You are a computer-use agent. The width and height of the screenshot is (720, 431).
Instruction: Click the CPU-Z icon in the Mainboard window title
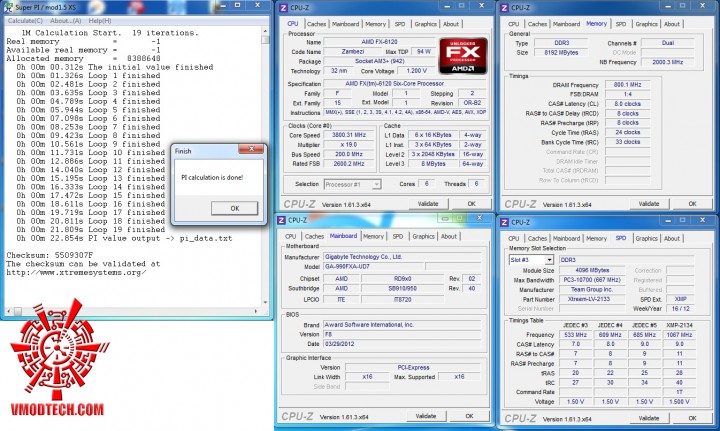click(281, 221)
